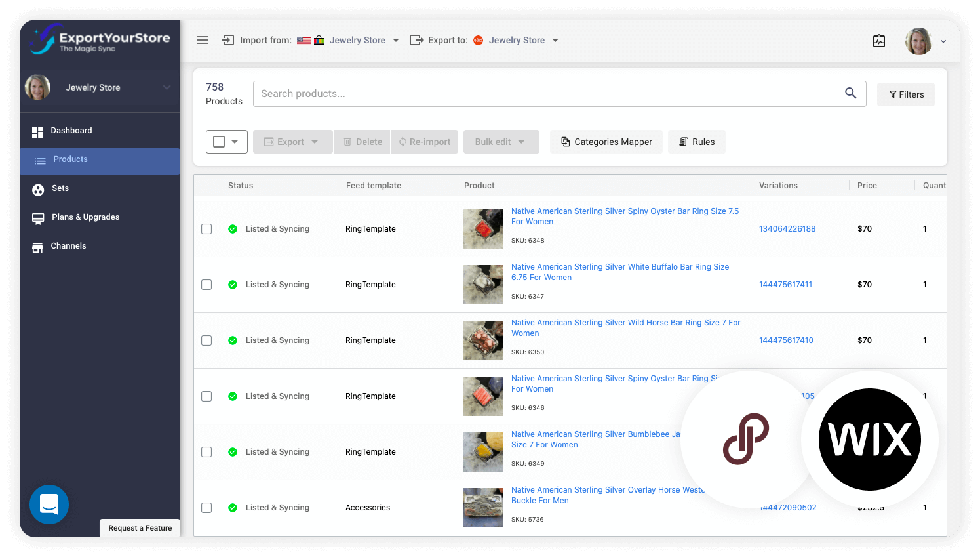Select the checkbox next to SKU 5736
The height and width of the screenshot is (557, 980).
tap(206, 507)
